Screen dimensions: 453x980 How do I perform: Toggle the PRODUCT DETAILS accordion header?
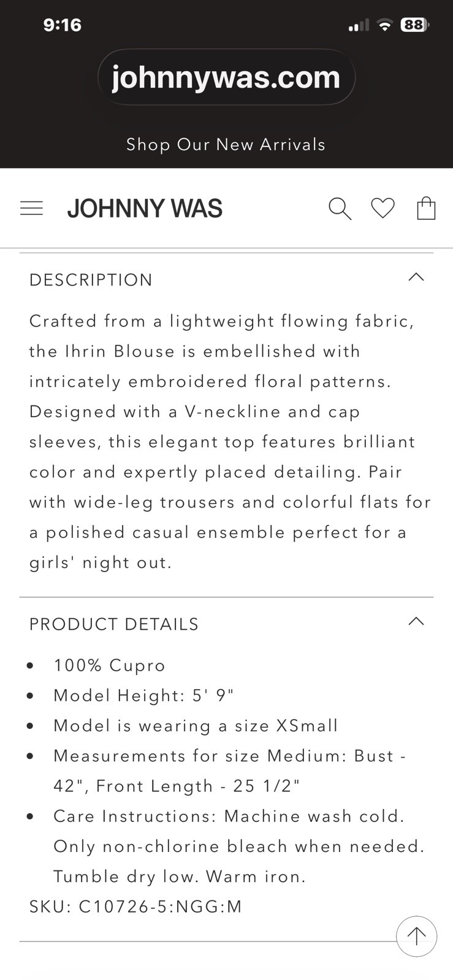(226, 624)
